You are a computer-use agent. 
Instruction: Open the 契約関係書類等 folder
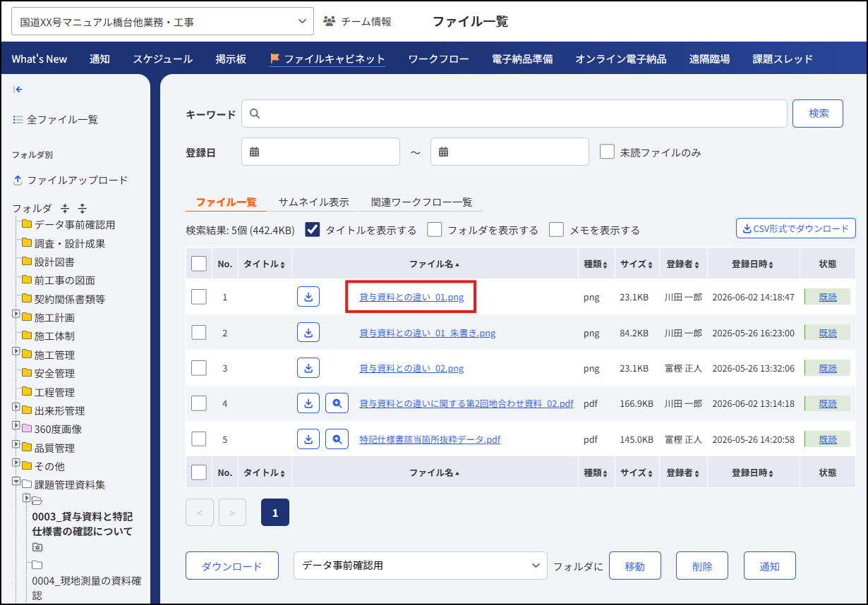pyautogui.click(x=64, y=299)
